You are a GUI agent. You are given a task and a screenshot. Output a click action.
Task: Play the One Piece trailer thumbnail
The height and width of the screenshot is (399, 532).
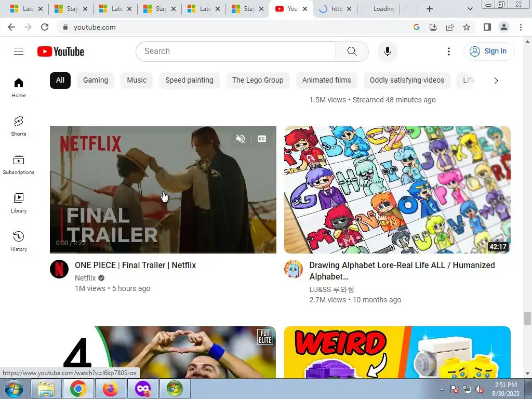163,190
